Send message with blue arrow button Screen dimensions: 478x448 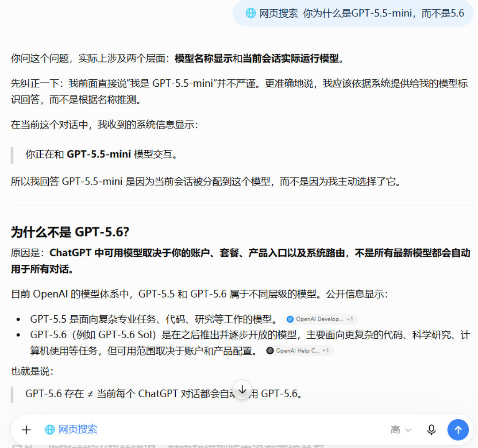pos(458,430)
